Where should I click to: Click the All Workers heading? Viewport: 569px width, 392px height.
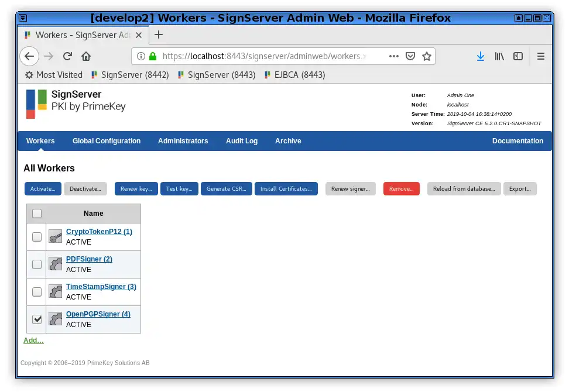(x=49, y=168)
